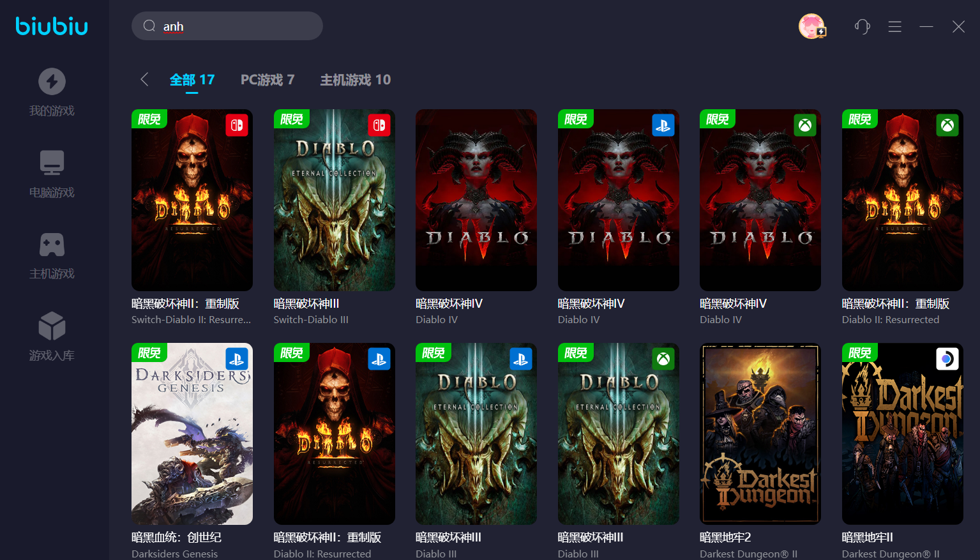Open the Darkest Dungeon II Stadia-badged cover
Viewport: 980px width, 560px height.
(902, 434)
